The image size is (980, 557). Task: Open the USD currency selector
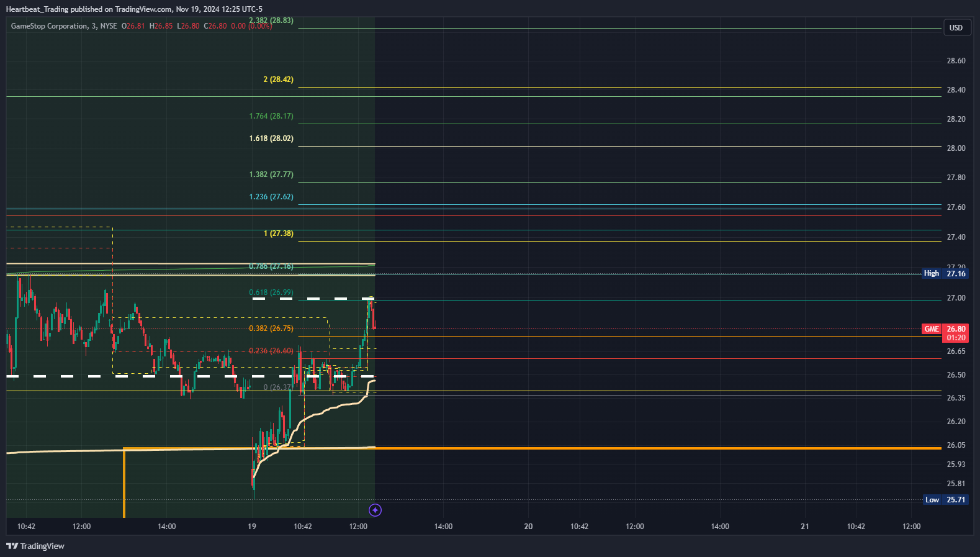click(956, 27)
